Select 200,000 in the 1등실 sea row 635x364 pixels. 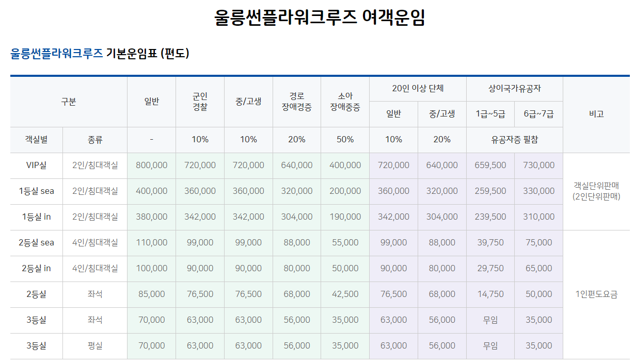(x=345, y=191)
